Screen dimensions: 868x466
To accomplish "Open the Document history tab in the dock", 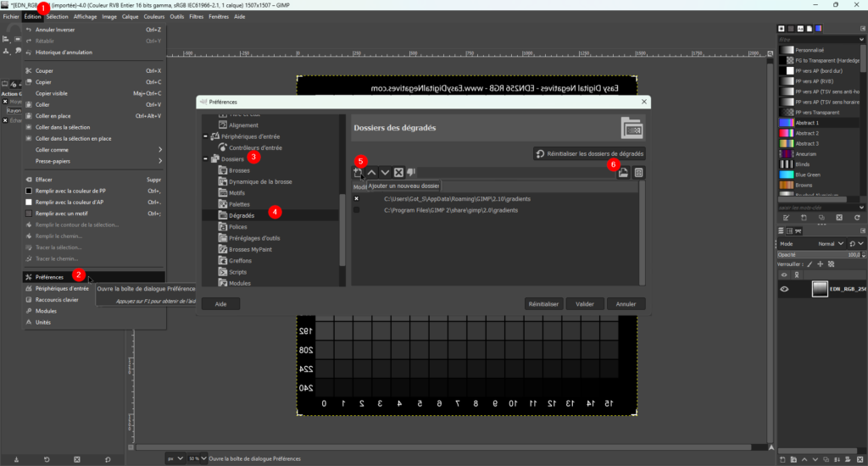I will (810, 29).
